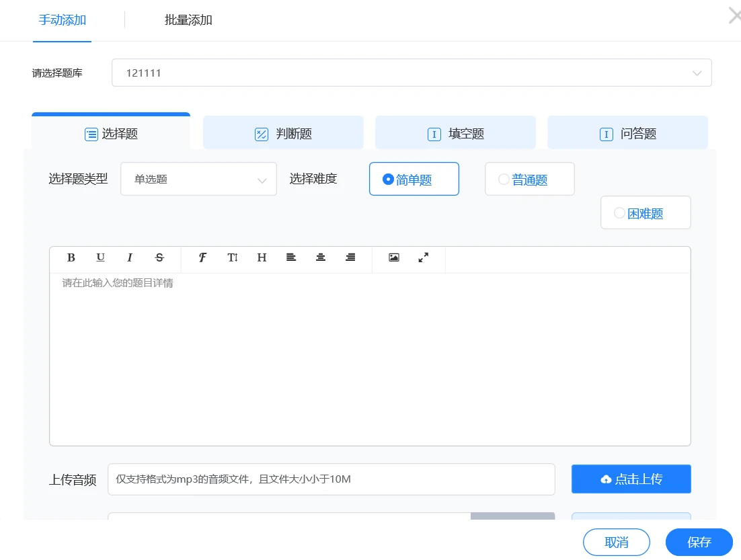
Task: Open the 请选择题库 dropdown showing 121111
Action: click(x=411, y=73)
